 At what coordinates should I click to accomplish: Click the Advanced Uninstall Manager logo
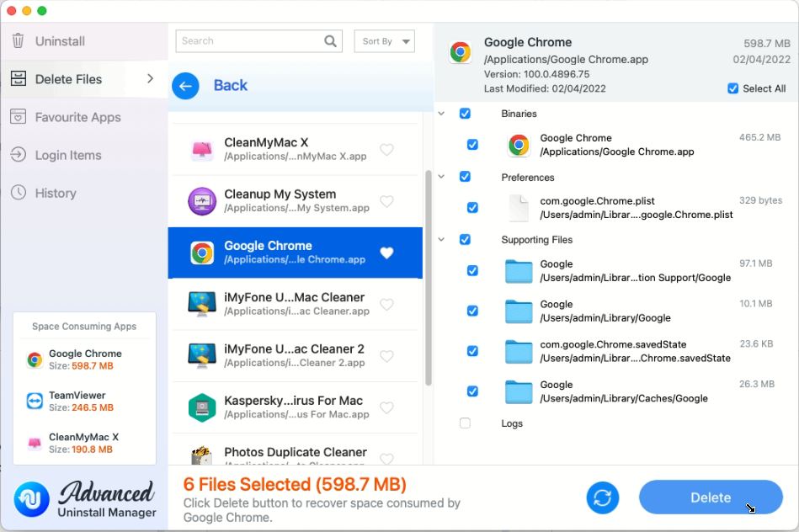point(31,499)
